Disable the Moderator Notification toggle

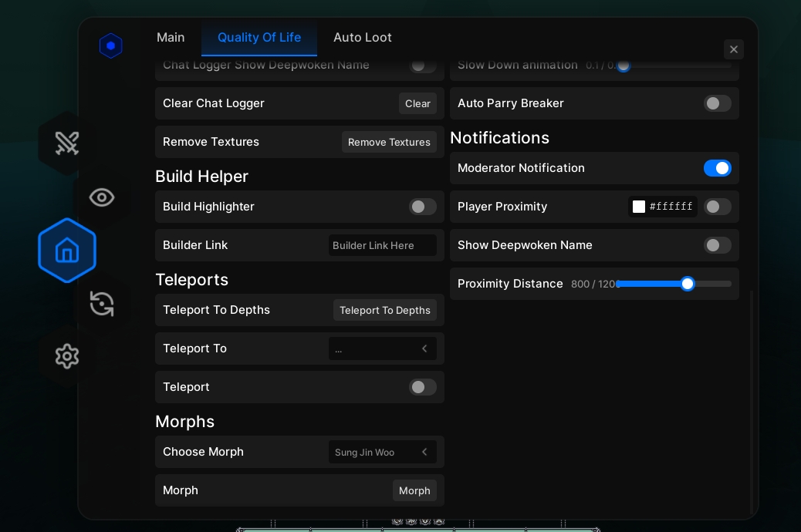718,168
